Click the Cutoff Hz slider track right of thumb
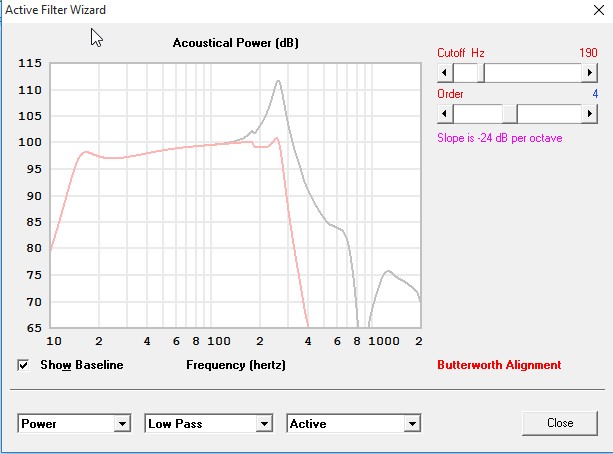613x454 pixels. pos(533,73)
